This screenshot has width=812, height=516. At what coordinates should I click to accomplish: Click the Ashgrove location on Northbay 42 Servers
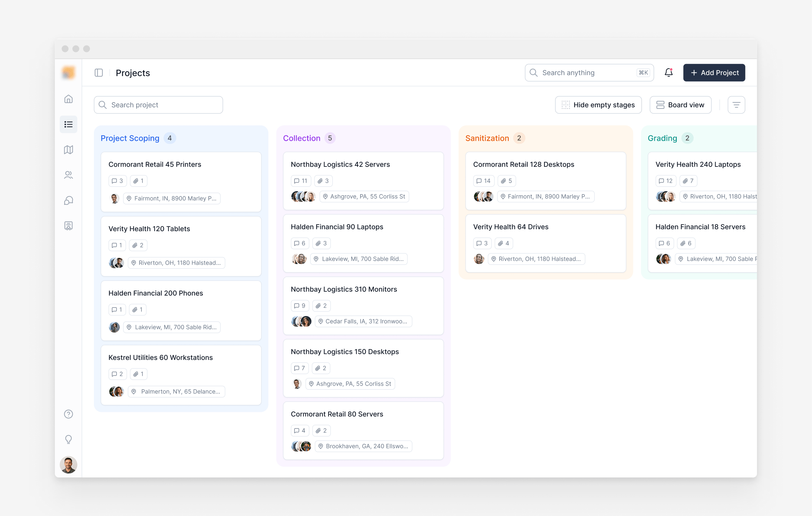tap(364, 196)
